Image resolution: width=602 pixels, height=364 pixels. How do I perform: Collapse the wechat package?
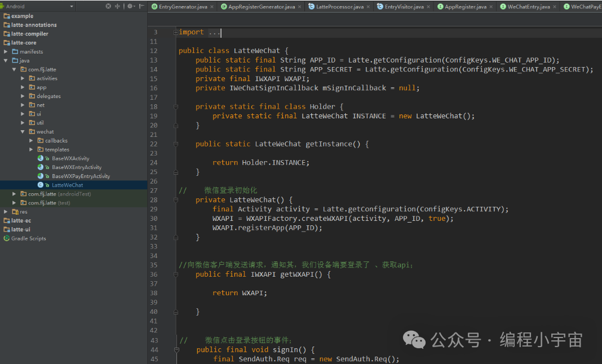[x=23, y=132]
